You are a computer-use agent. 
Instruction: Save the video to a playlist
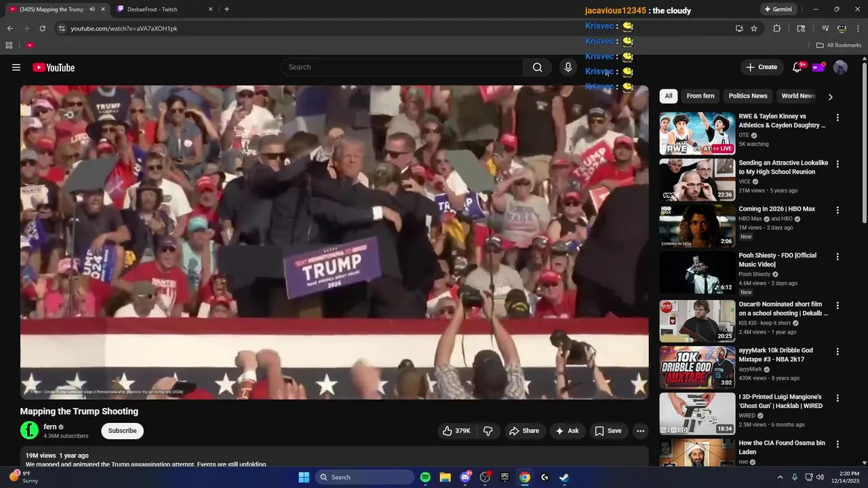tap(608, 431)
